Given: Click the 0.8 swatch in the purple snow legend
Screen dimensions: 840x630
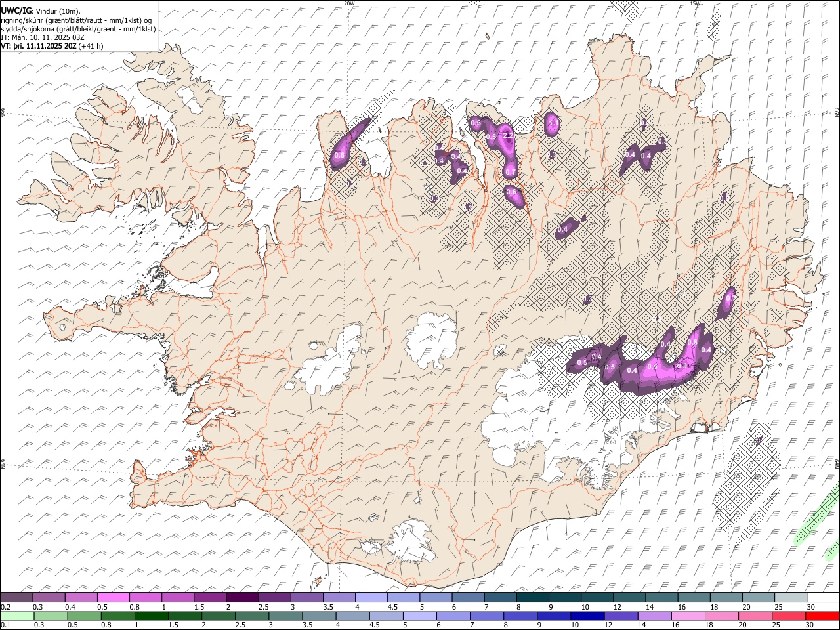Looking at the screenshot, I should 145,597.
